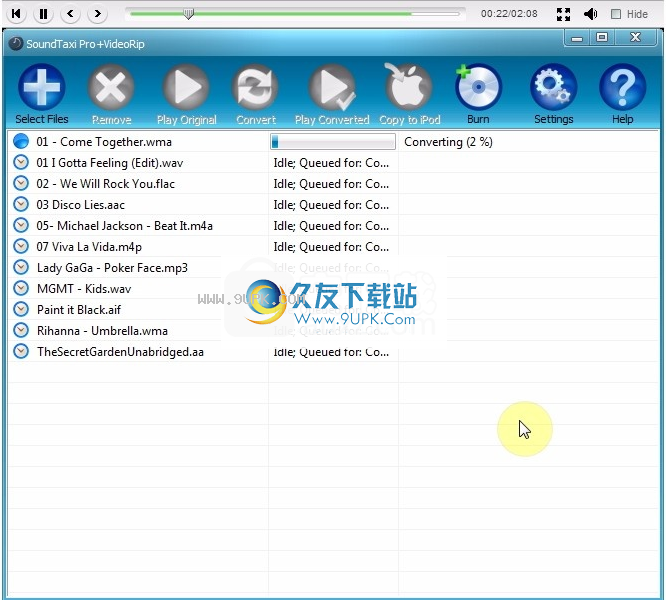Pause the video playback

pyautogui.click(x=43, y=14)
